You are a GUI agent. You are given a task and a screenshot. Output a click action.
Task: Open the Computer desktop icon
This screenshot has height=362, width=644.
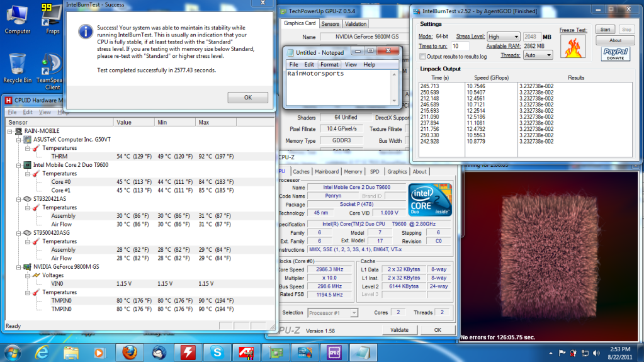(x=17, y=18)
